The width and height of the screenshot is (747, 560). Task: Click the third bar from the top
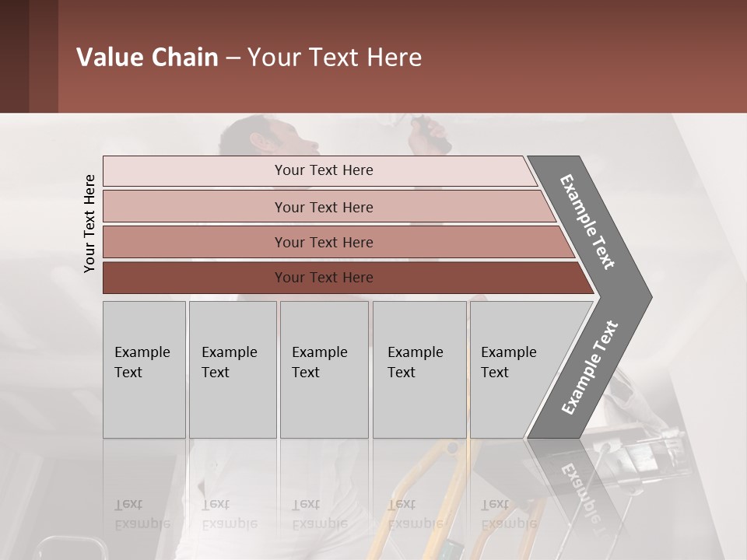pos(324,242)
